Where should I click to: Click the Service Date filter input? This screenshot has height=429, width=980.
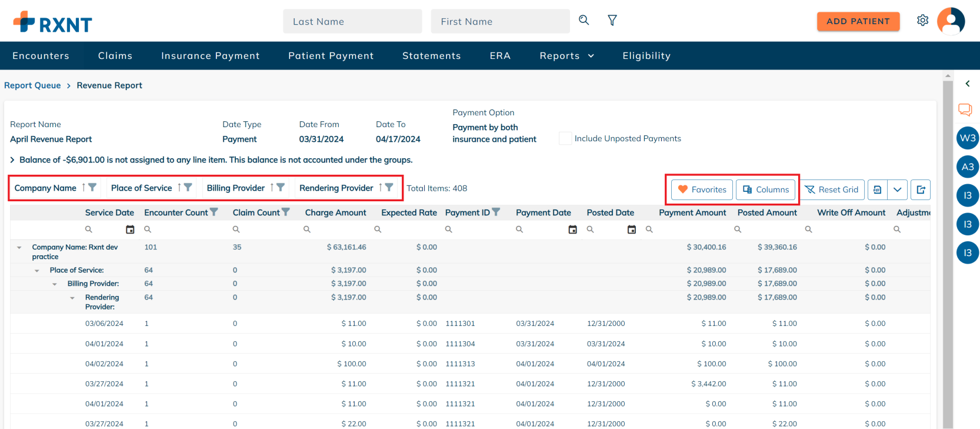109,230
